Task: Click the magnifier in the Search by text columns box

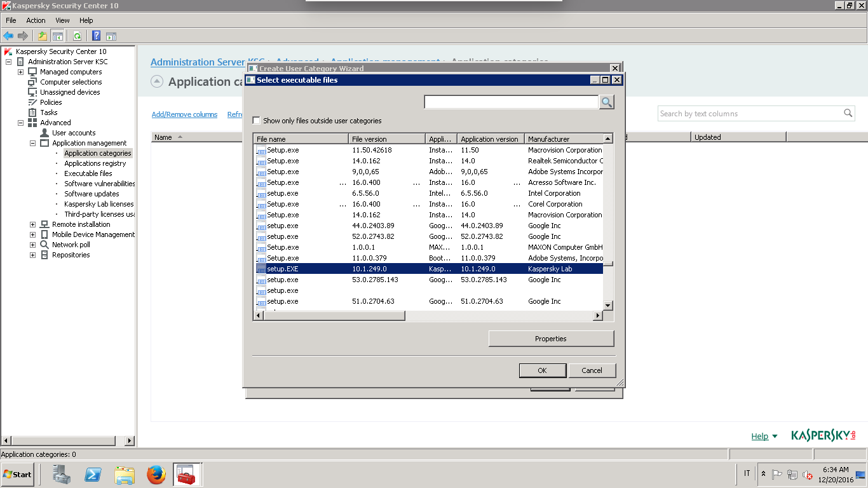Action: click(848, 113)
